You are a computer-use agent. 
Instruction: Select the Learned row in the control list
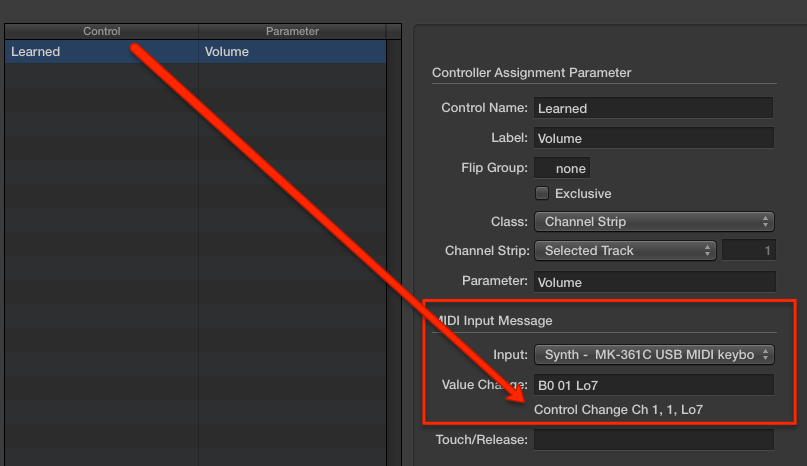[100, 52]
